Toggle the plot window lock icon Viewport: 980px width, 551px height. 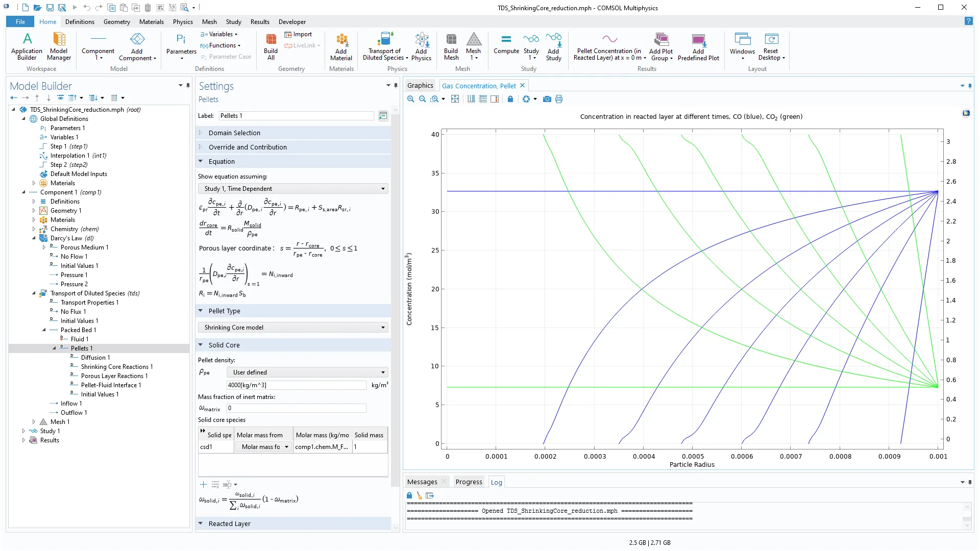click(510, 99)
